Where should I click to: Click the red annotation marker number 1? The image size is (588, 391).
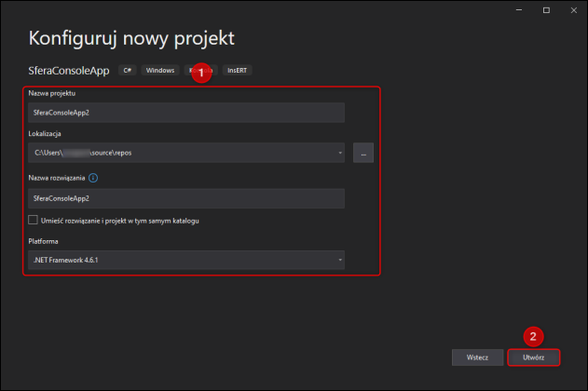198,73
